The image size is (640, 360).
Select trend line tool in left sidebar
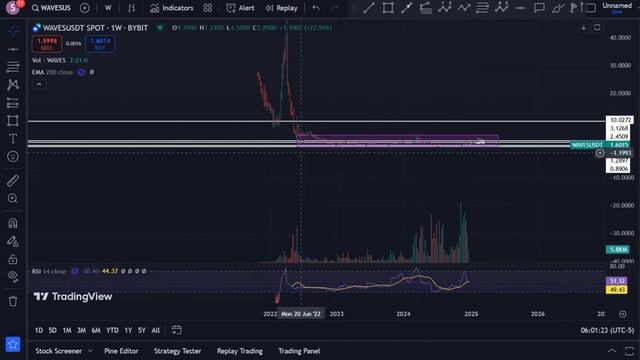pos(13,49)
